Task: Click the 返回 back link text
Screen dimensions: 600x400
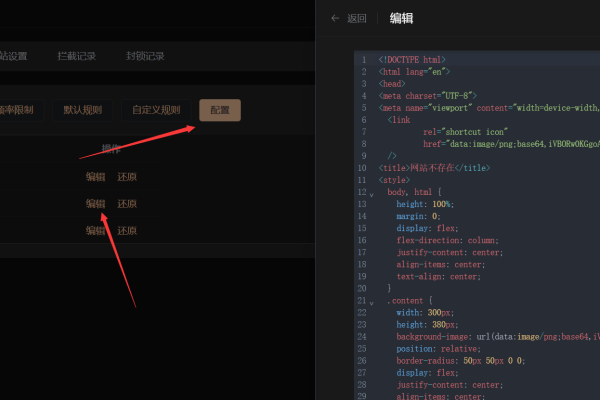Action: pos(357,18)
